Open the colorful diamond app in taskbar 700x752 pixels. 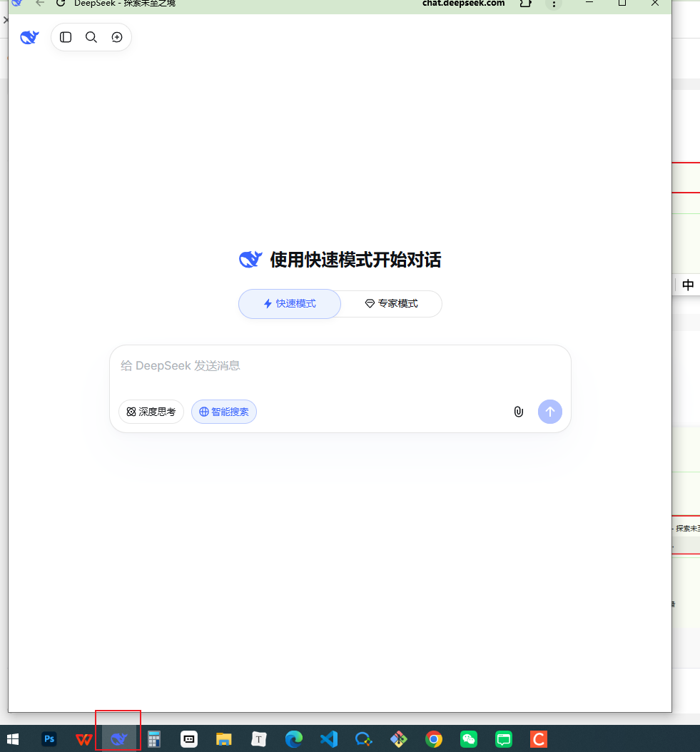point(399,739)
